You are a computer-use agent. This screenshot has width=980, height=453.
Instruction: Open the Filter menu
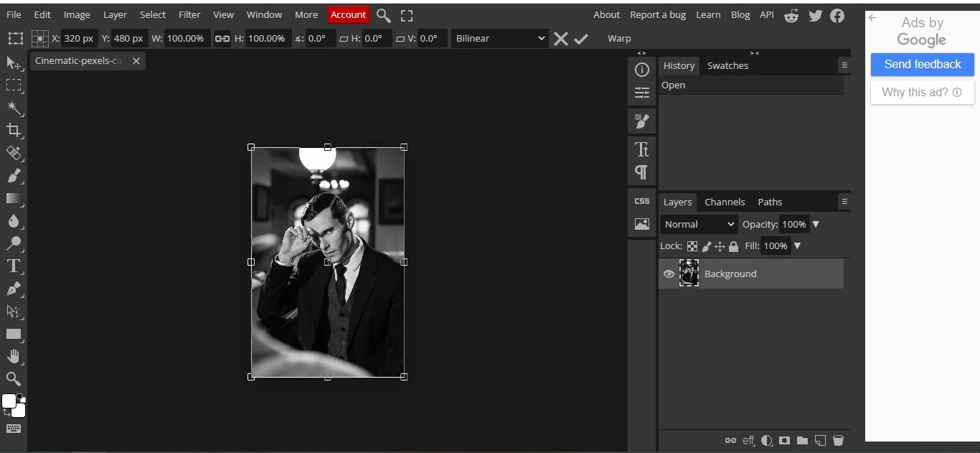(189, 14)
